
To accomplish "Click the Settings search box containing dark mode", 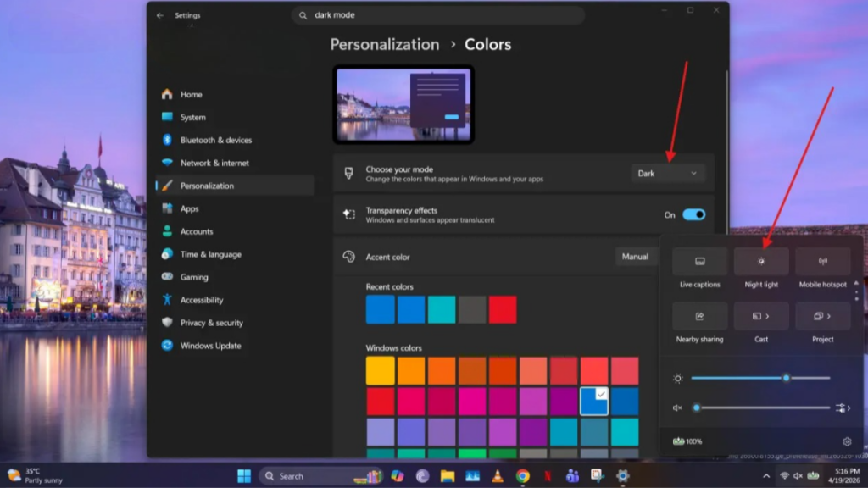I will tap(438, 15).
